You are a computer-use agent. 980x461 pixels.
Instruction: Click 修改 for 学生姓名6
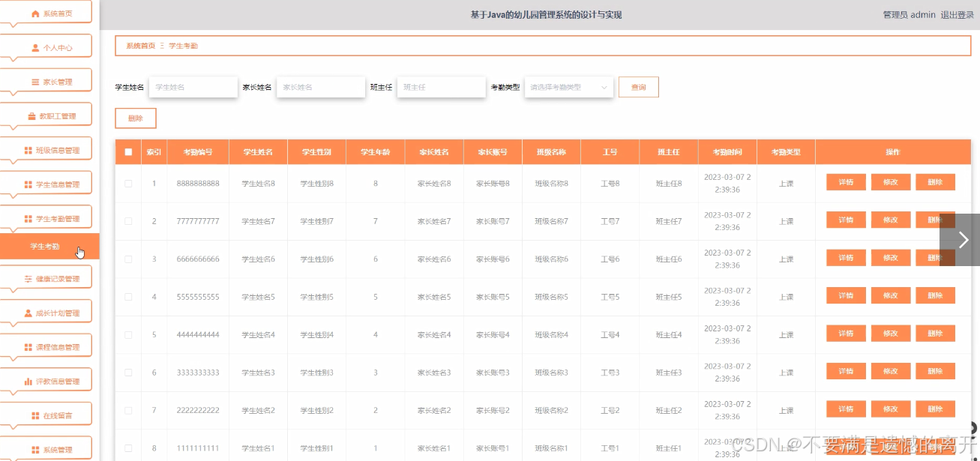click(x=891, y=258)
